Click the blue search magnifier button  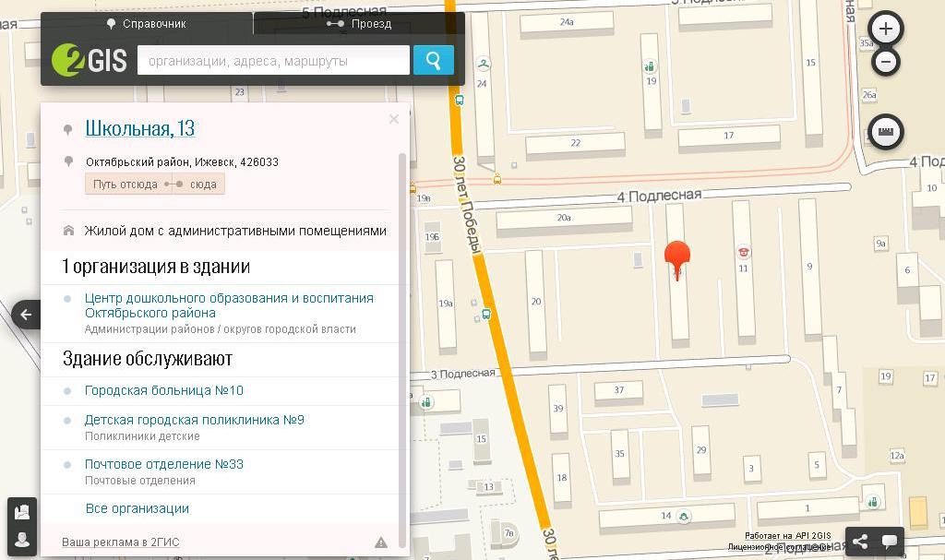click(x=434, y=60)
